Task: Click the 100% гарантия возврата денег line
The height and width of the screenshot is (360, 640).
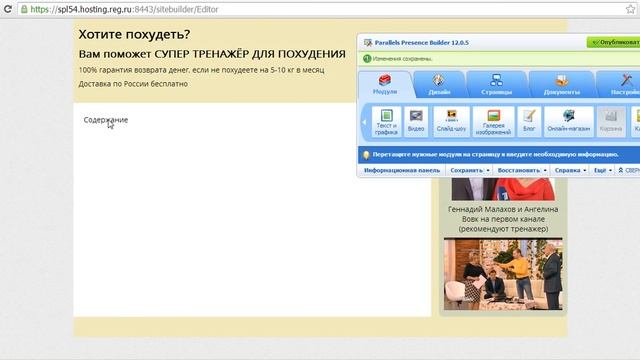Action: pyautogui.click(x=201, y=70)
